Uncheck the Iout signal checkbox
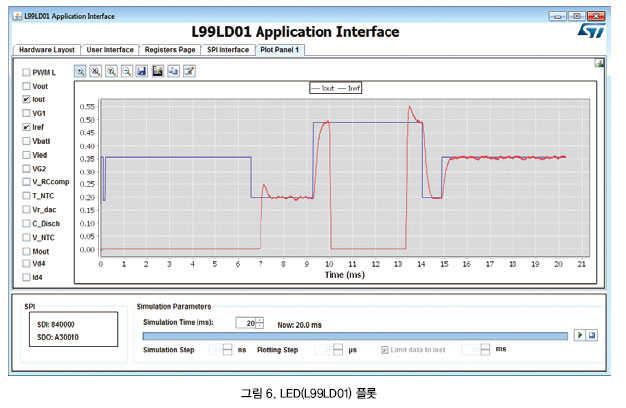 point(26,99)
